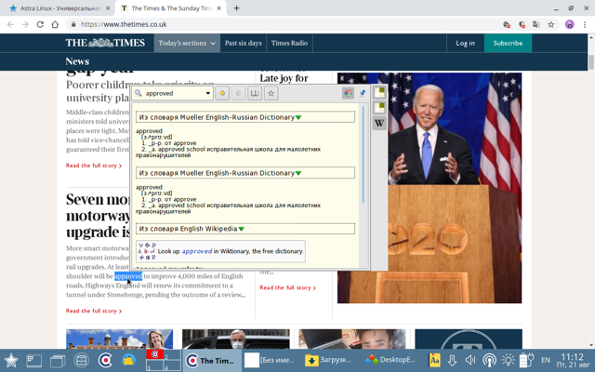This screenshot has height=372, width=595.
Task: Click the second blocked-content icon in address bar
Action: point(521,24)
